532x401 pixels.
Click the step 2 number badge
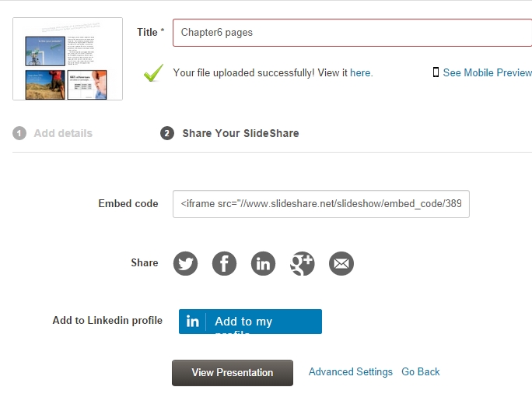(x=167, y=133)
